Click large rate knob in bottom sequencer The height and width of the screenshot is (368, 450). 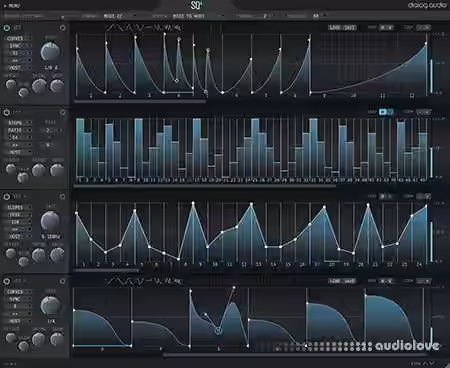[x=50, y=305]
